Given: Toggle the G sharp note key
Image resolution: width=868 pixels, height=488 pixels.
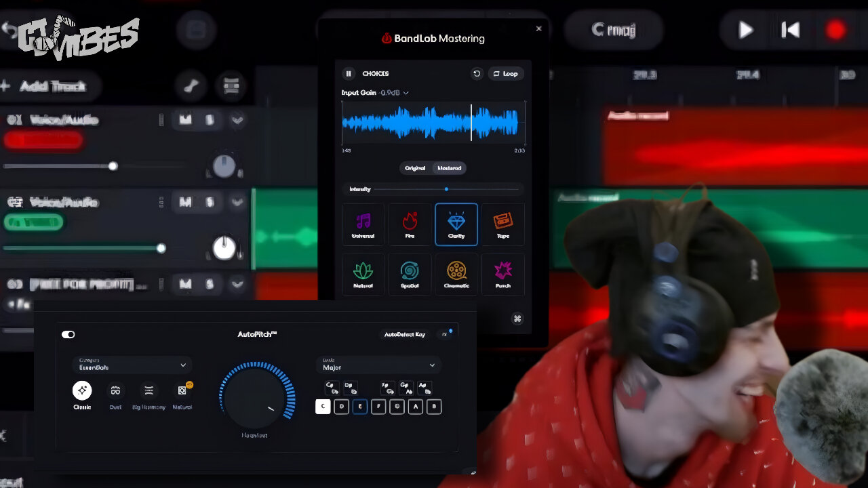Looking at the screenshot, I should pos(406,388).
